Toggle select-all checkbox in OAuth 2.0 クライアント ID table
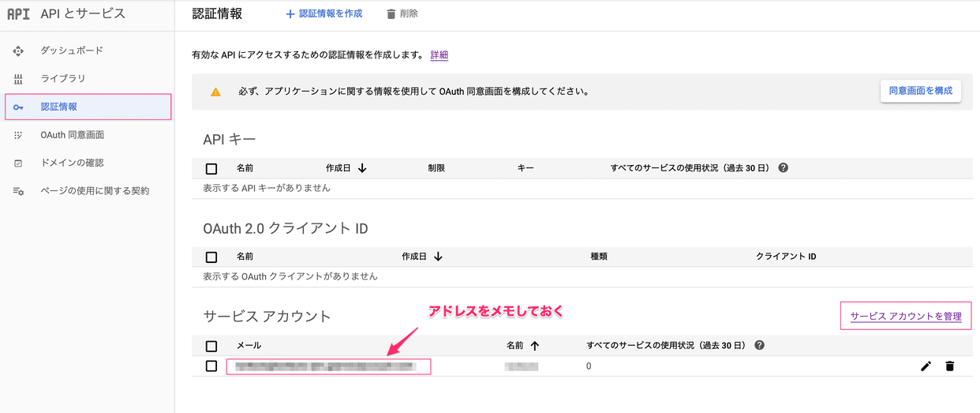The height and width of the screenshot is (413, 980). [211, 257]
